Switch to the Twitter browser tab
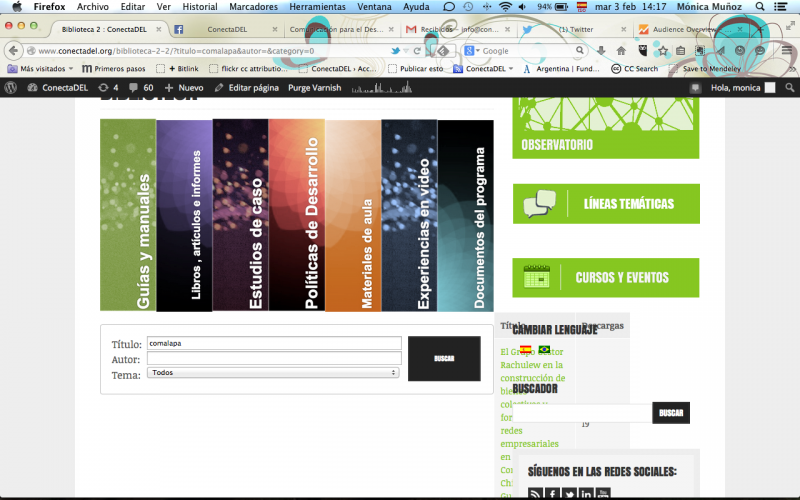The width and height of the screenshot is (800, 500). coord(576,29)
